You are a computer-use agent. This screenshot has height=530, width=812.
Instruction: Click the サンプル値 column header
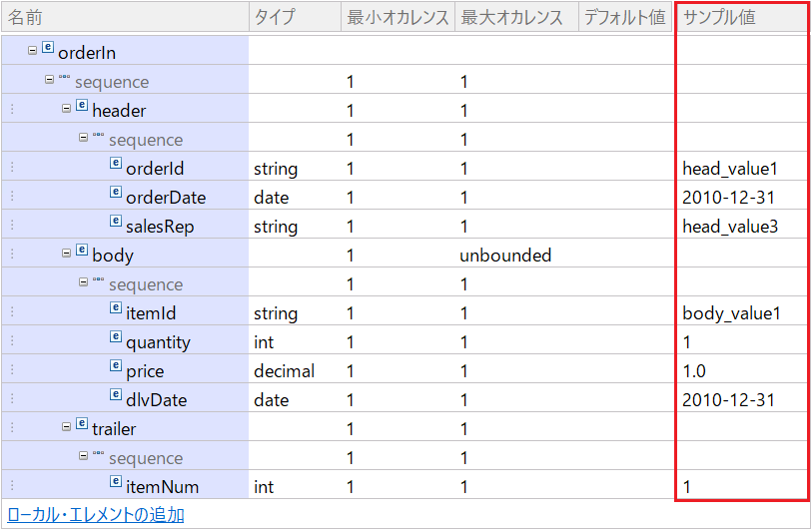[x=743, y=17]
